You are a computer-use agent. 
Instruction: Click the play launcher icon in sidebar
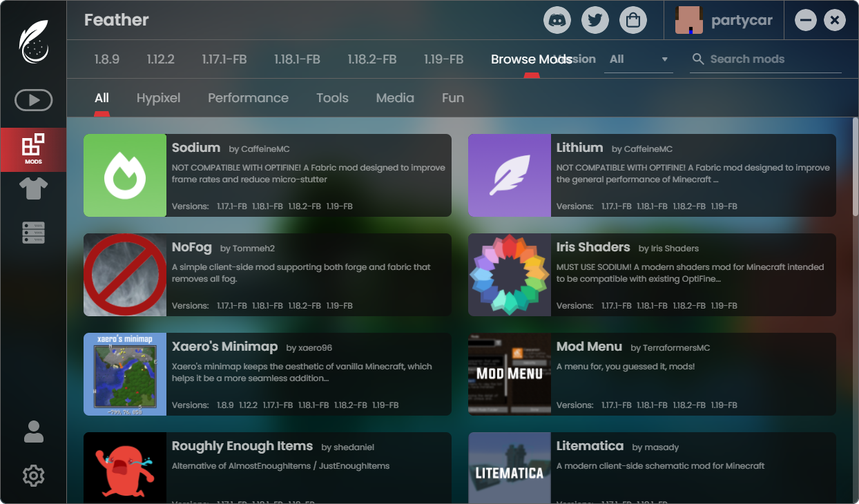click(33, 100)
